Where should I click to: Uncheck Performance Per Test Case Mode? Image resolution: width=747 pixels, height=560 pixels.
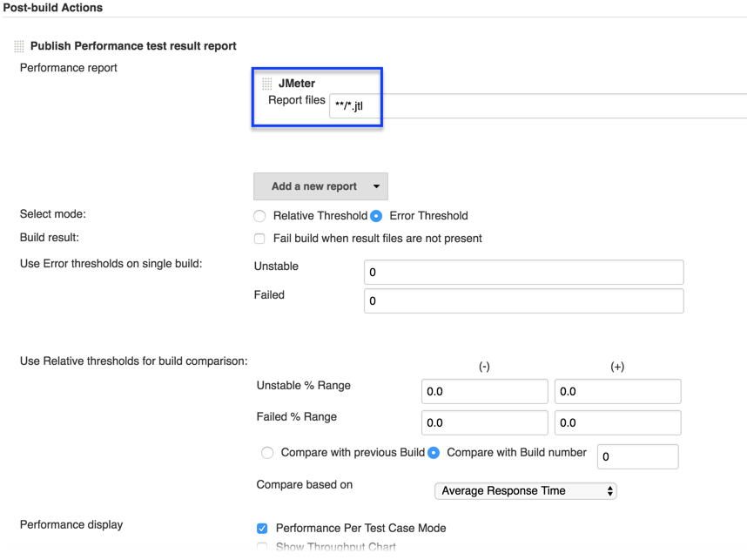tap(262, 529)
